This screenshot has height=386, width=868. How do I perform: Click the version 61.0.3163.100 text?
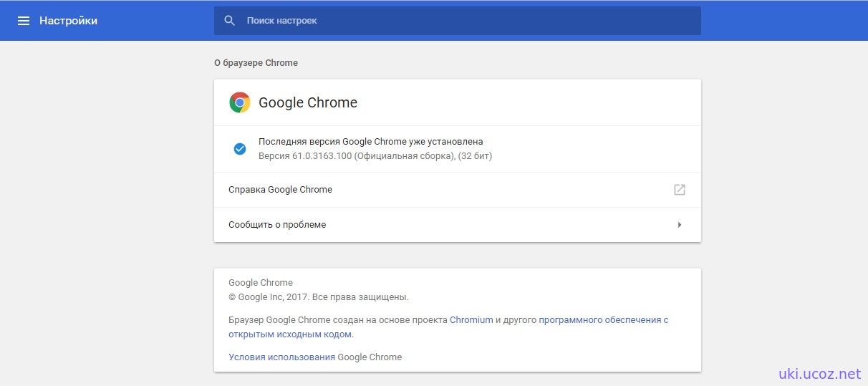[375, 155]
